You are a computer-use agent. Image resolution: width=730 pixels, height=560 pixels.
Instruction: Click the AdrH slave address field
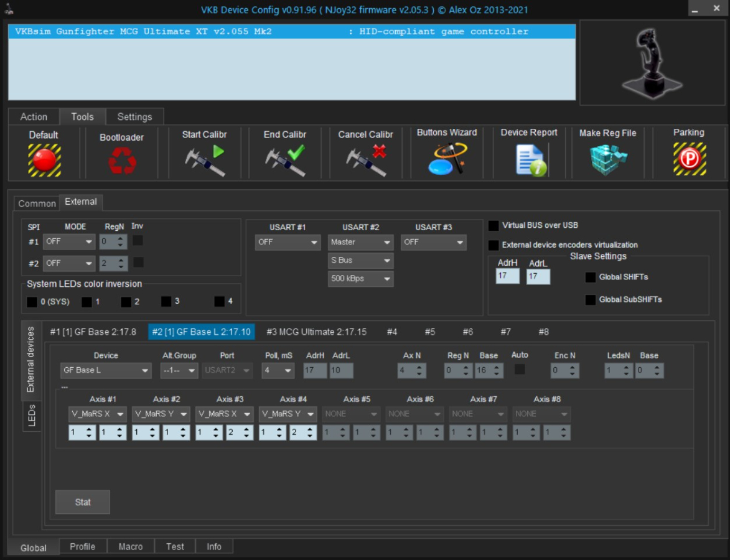coord(507,276)
